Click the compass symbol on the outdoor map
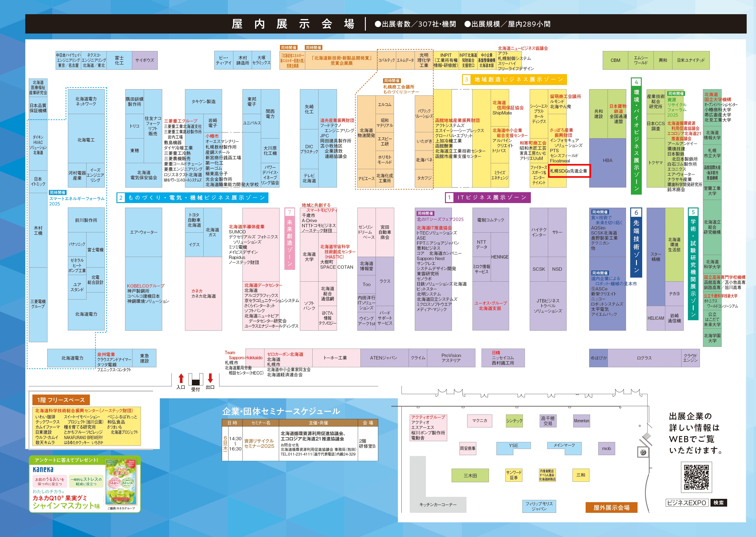This screenshot has width=756, height=537. click(x=643, y=452)
